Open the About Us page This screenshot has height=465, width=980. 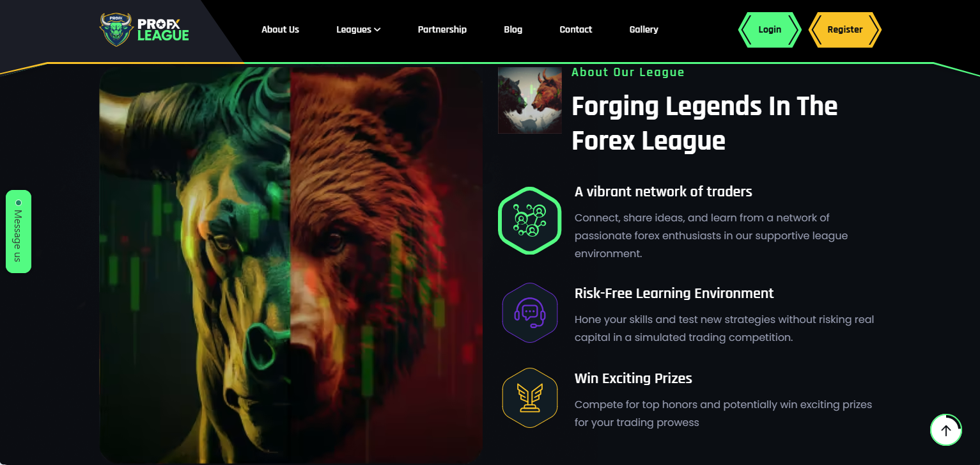click(x=280, y=29)
